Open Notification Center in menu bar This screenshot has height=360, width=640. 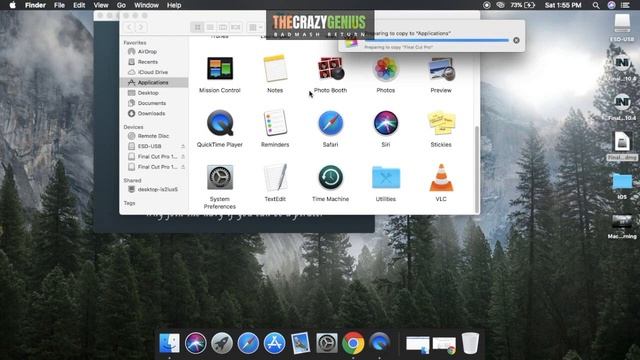tap(625, 5)
